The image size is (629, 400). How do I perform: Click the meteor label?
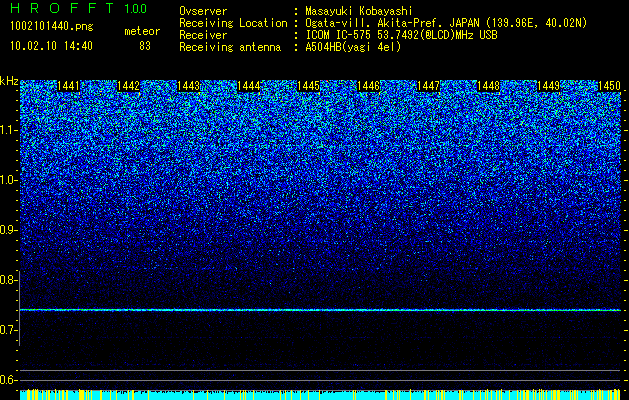(x=142, y=31)
